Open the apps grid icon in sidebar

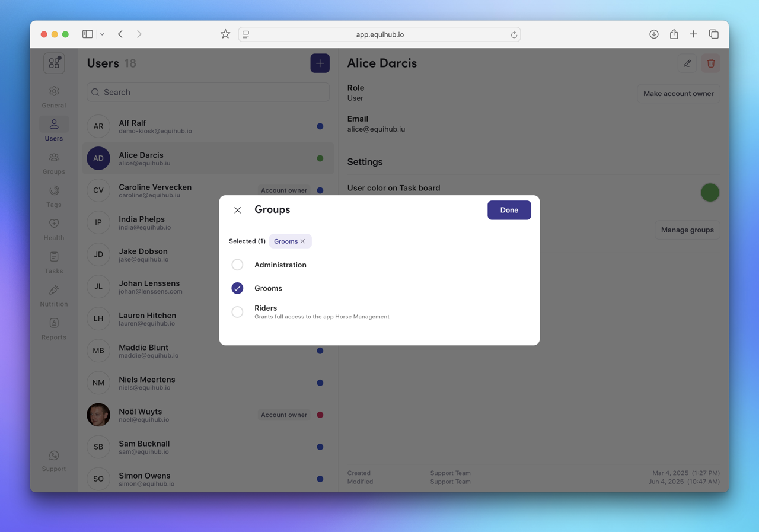[x=54, y=63]
